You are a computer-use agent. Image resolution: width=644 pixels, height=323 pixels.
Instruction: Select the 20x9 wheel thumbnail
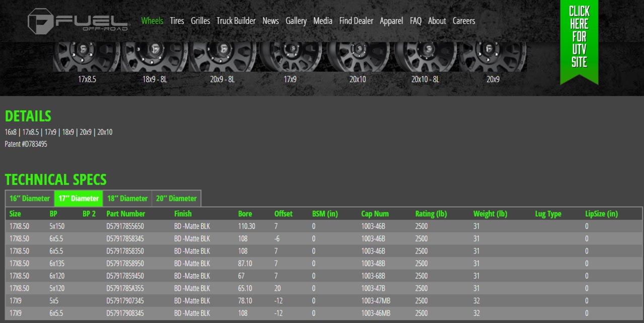click(x=493, y=57)
